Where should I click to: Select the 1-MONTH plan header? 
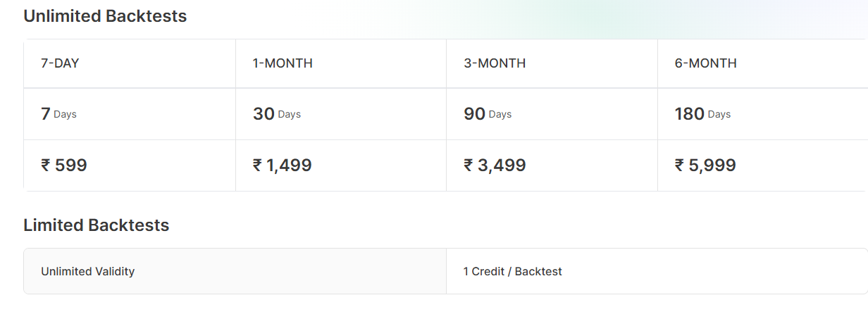pos(283,63)
